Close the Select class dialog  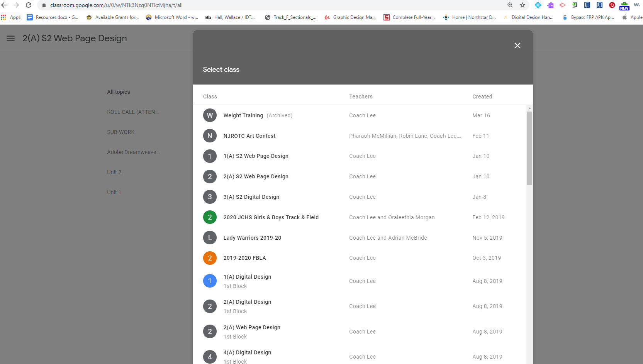pyautogui.click(x=517, y=46)
